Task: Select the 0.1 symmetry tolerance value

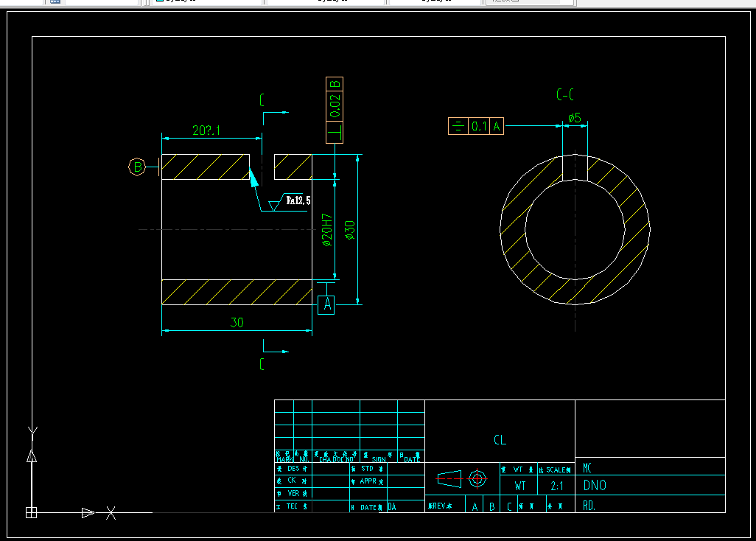Action: pos(479,126)
